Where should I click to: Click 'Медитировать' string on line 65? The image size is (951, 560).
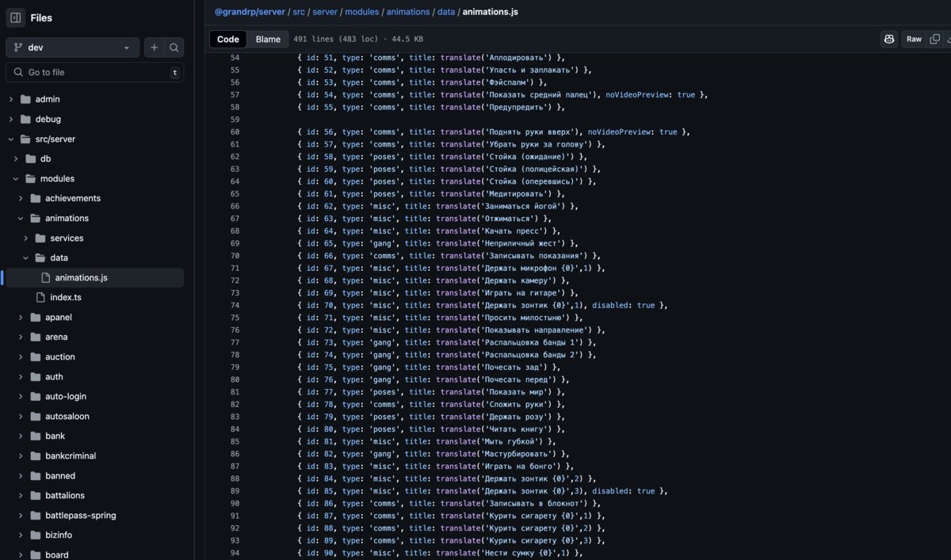point(518,194)
